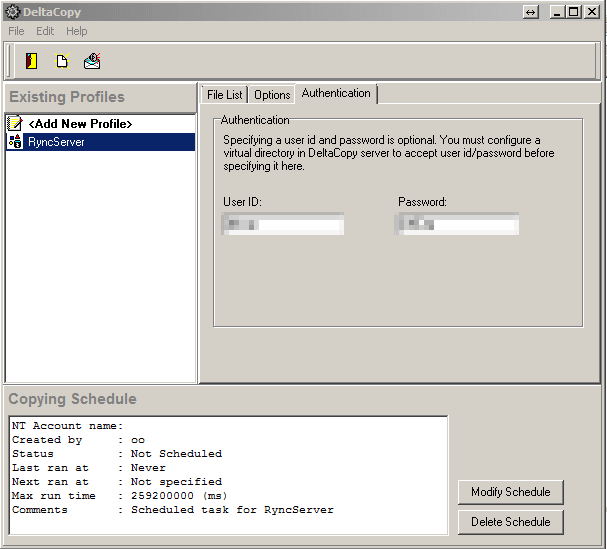Click the new profile document toolbar icon

(x=62, y=61)
